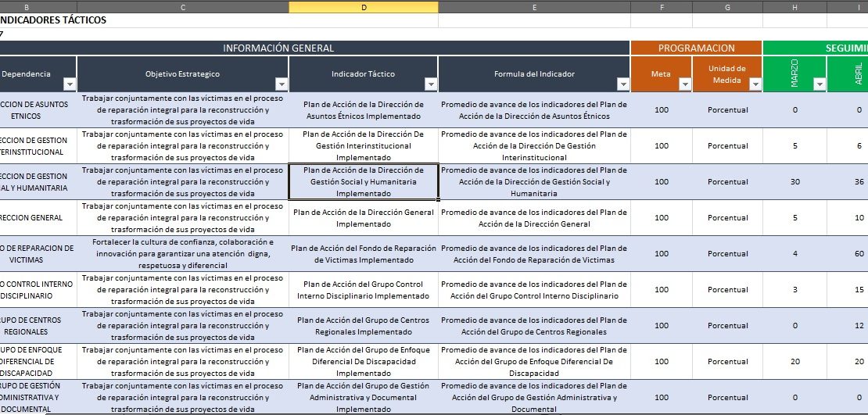This screenshot has width=868, height=415.
Task: Select ABRIL value 36 in Gestión Social row
Action: tap(848, 182)
